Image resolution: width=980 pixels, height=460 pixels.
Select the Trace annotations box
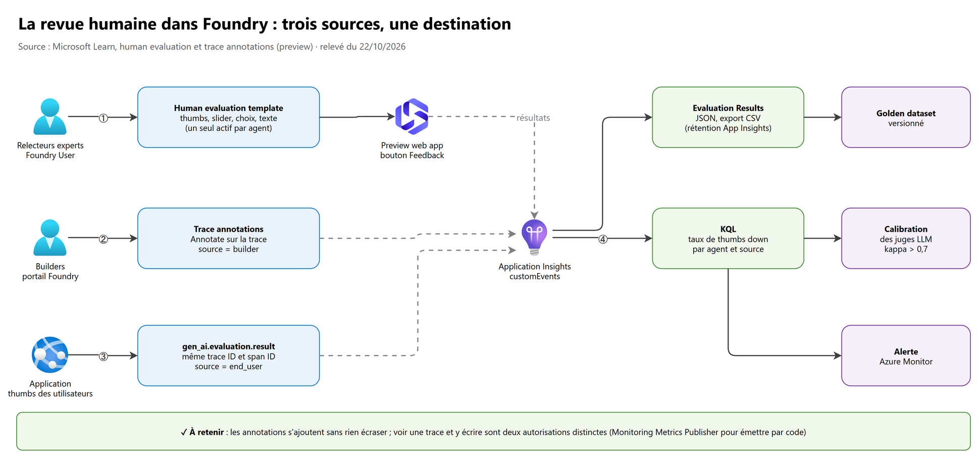(x=229, y=238)
